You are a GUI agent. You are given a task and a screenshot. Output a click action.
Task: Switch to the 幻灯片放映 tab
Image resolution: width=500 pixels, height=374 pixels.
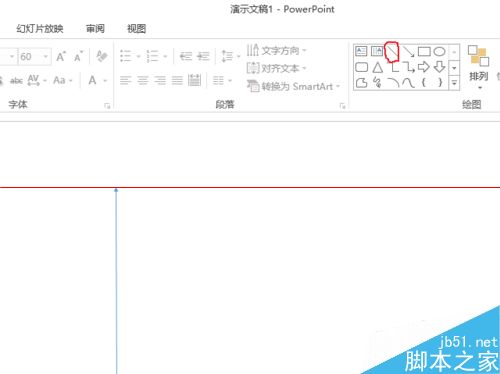coord(40,29)
